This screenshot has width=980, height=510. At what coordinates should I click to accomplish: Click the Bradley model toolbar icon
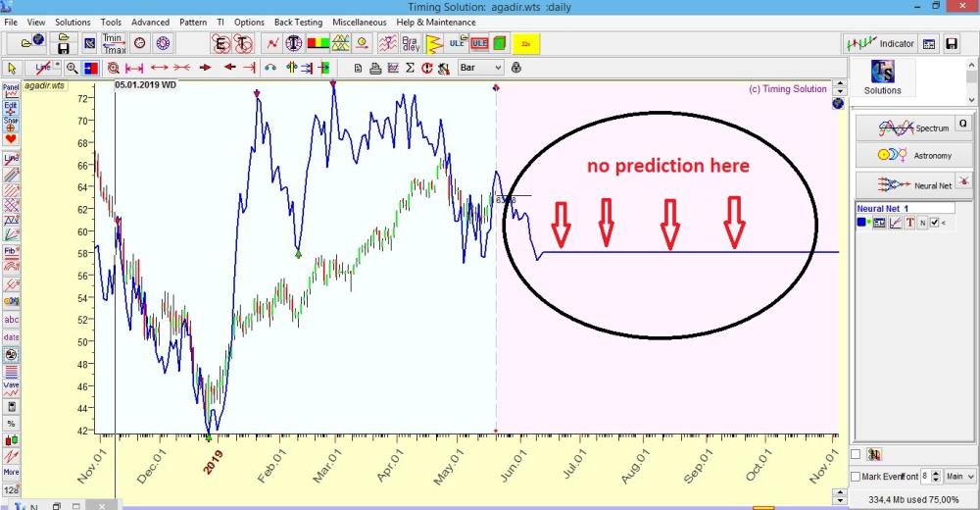tap(409, 43)
